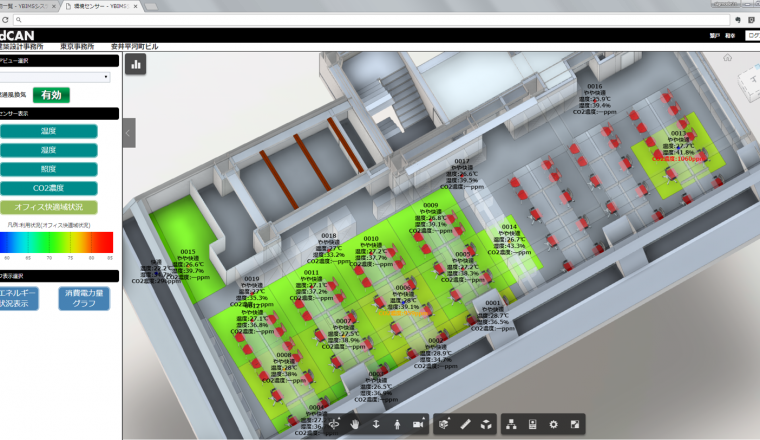Collapse the left sidebar with chevron
760x440 pixels.
click(128, 131)
